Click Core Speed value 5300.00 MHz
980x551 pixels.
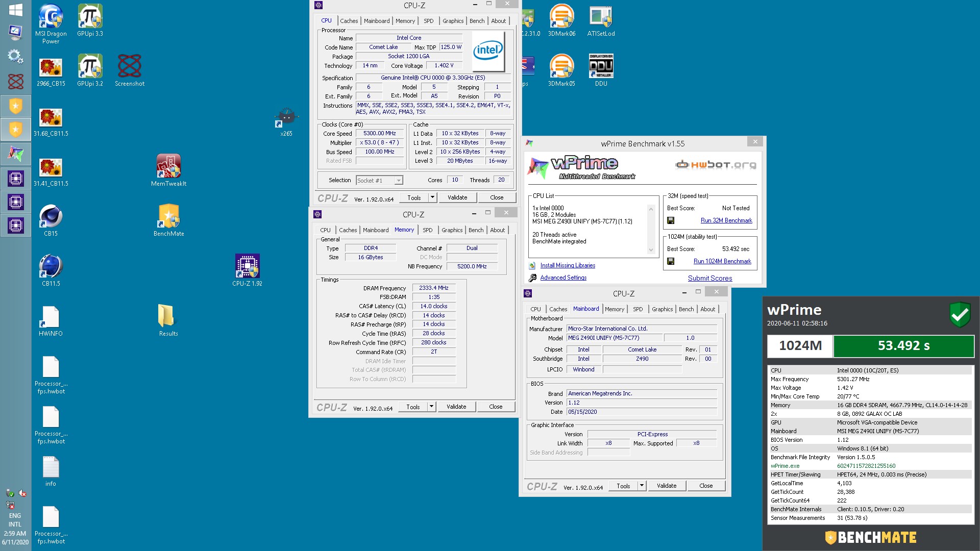[x=379, y=133]
